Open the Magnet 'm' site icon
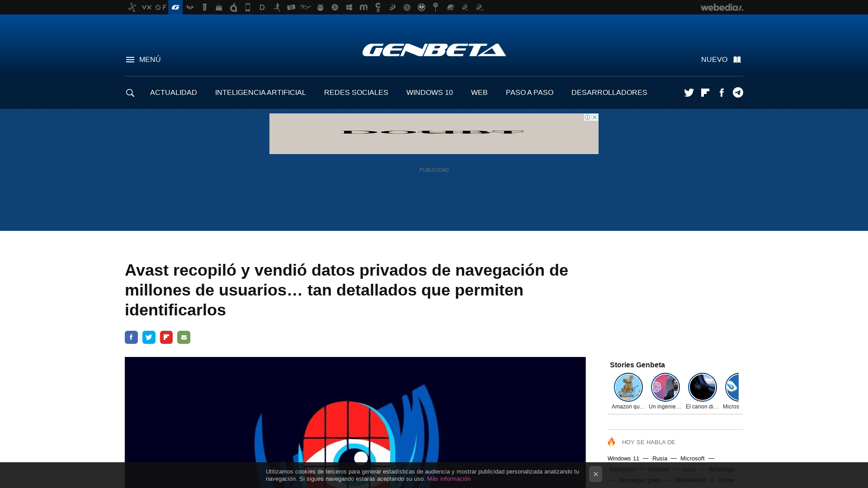868x488 pixels. pyautogui.click(x=363, y=7)
